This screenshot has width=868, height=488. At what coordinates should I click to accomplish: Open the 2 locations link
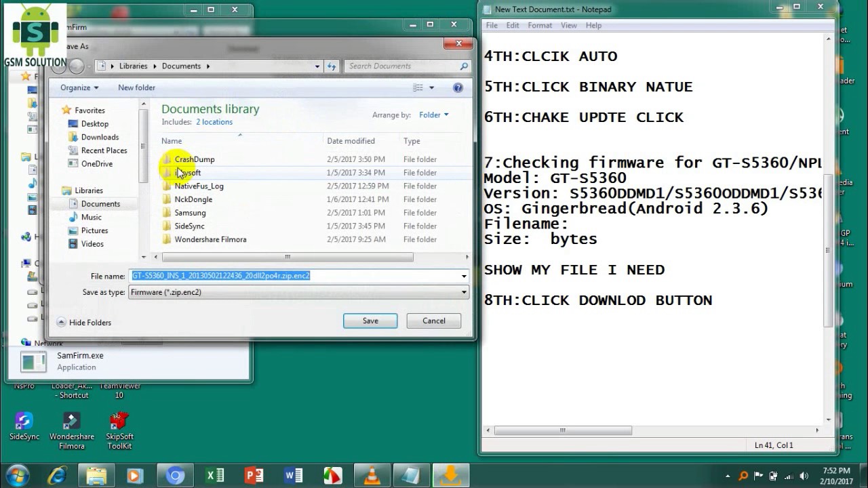pos(214,122)
